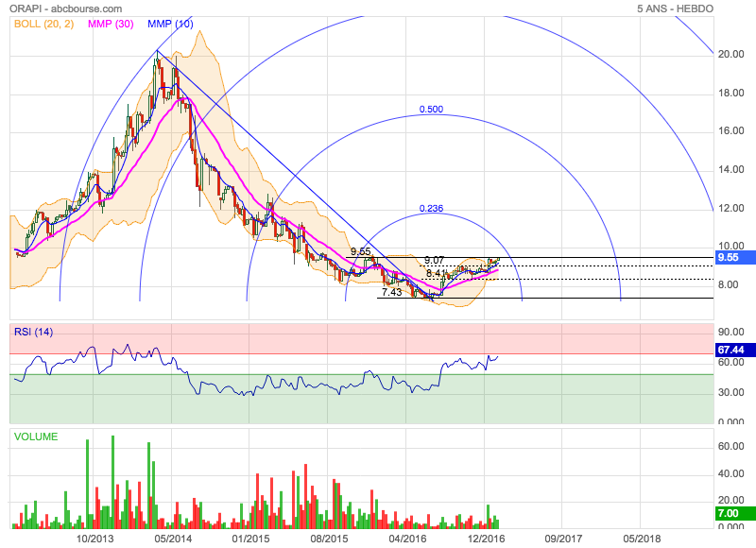Click the green 7.00 volume value tag
The image size is (756, 548).
[x=735, y=513]
